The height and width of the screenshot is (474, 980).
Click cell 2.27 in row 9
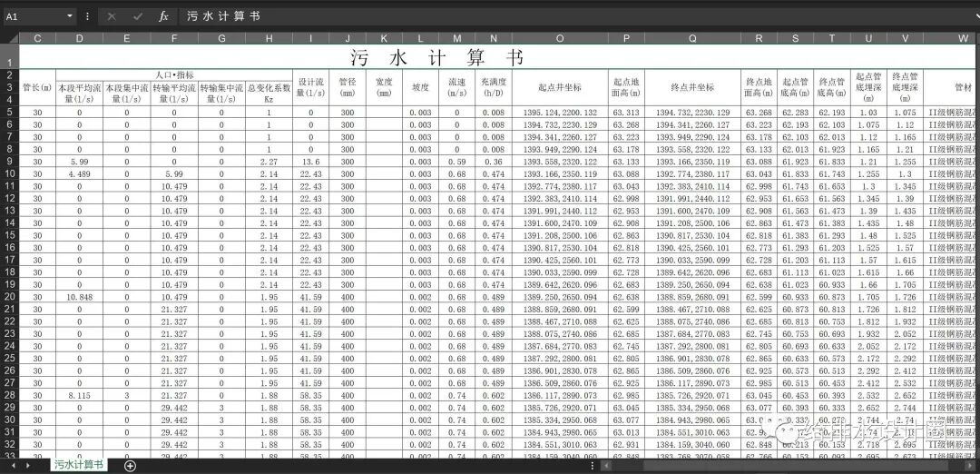[x=269, y=162]
